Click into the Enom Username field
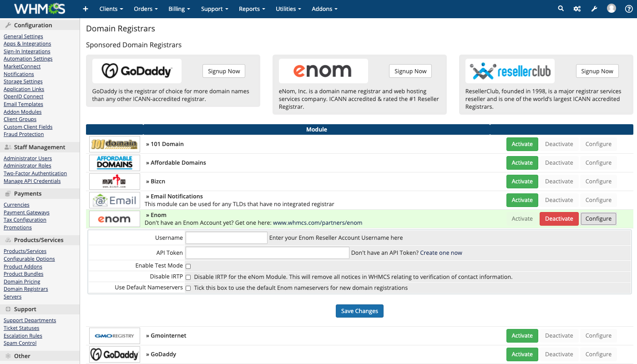Image resolution: width=637 pixels, height=364 pixels. 226,238
